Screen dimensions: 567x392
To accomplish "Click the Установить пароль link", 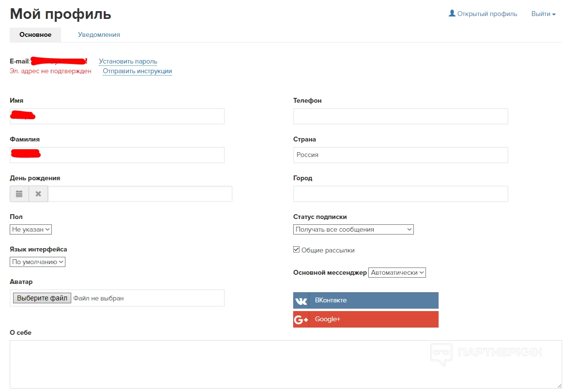I will (128, 62).
